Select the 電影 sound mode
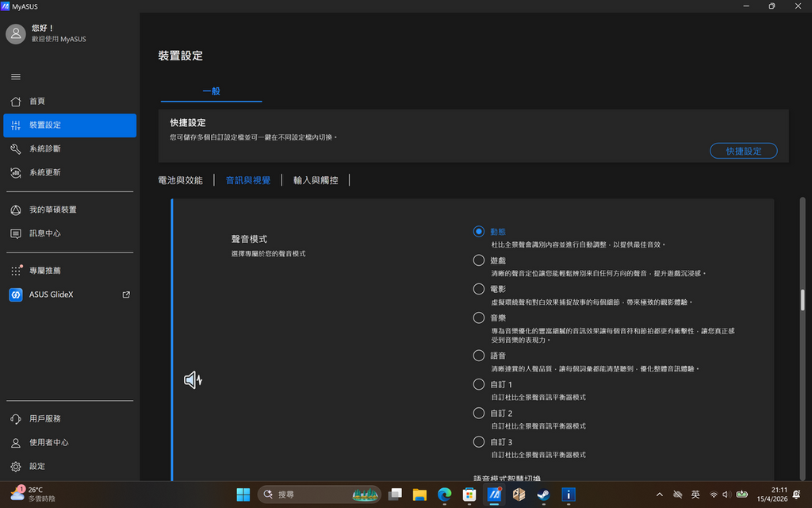The width and height of the screenshot is (812, 508). pyautogui.click(x=478, y=288)
